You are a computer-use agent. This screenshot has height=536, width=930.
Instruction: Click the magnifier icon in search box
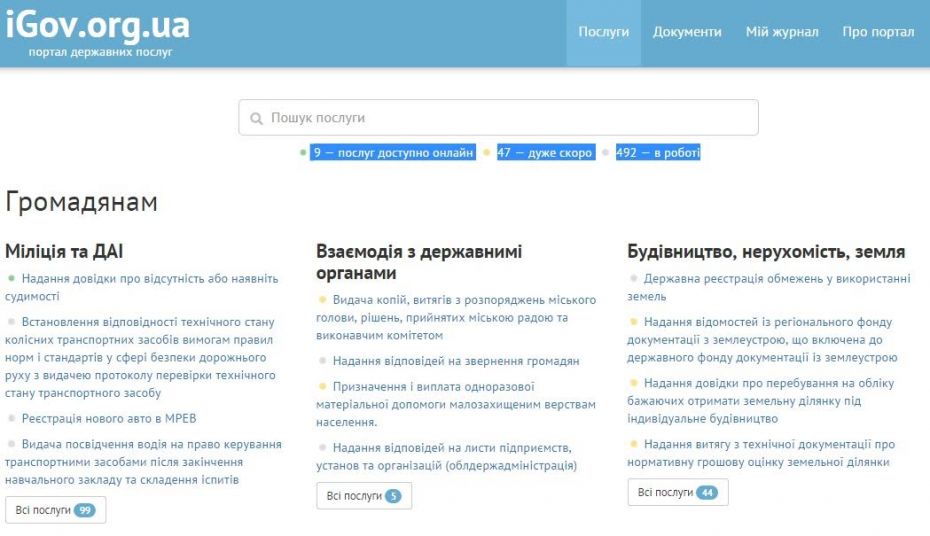coord(256,118)
